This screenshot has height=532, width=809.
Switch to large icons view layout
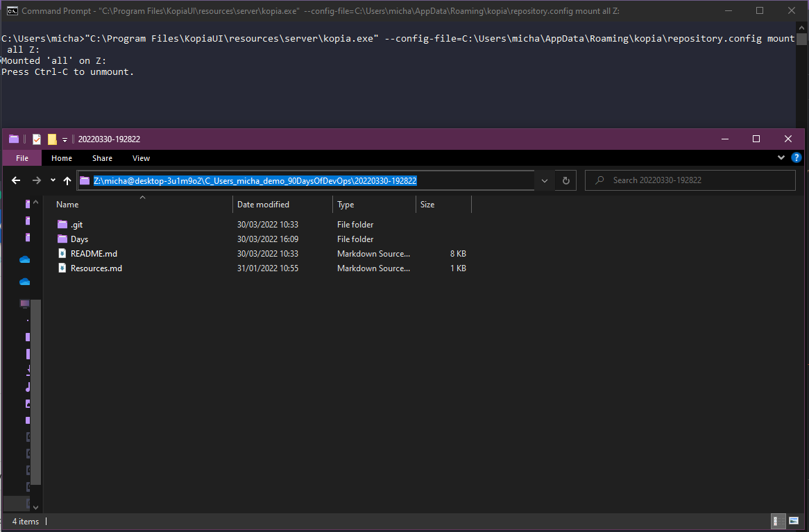(795, 521)
